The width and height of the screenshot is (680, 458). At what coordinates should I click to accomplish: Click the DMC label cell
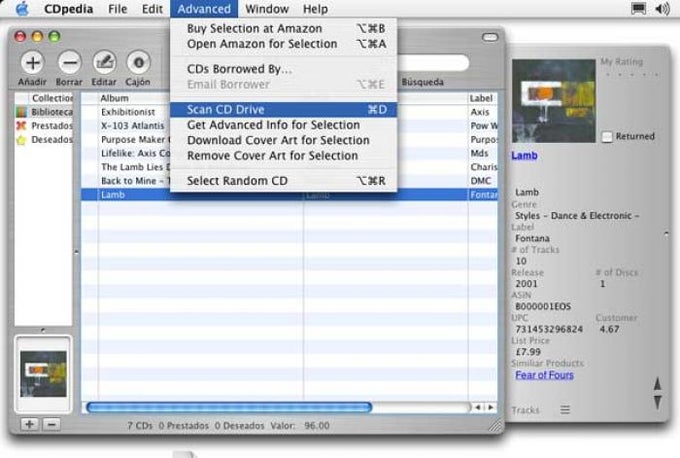pyautogui.click(x=481, y=181)
